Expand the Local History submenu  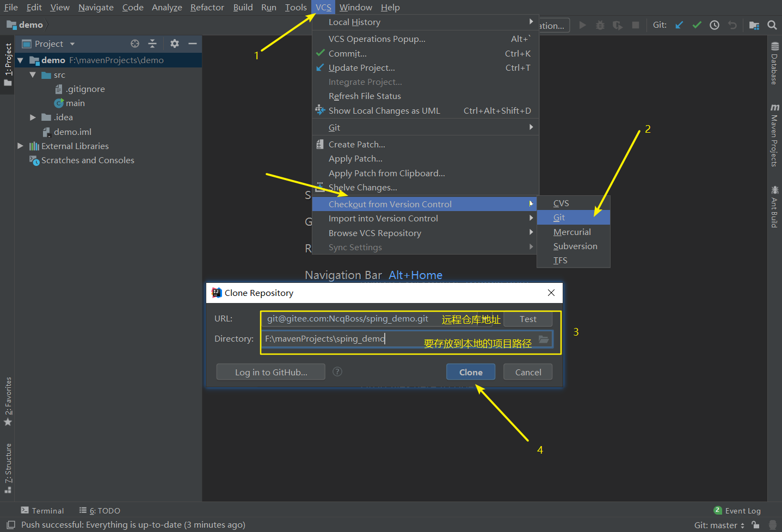(425, 22)
